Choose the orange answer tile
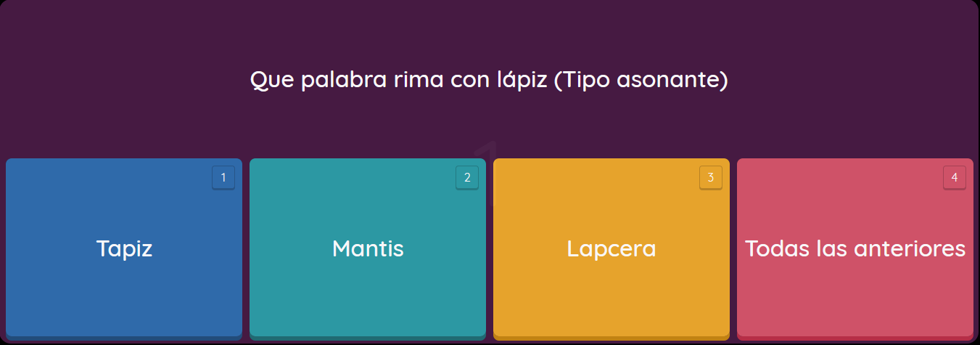980x345 pixels. click(612, 248)
